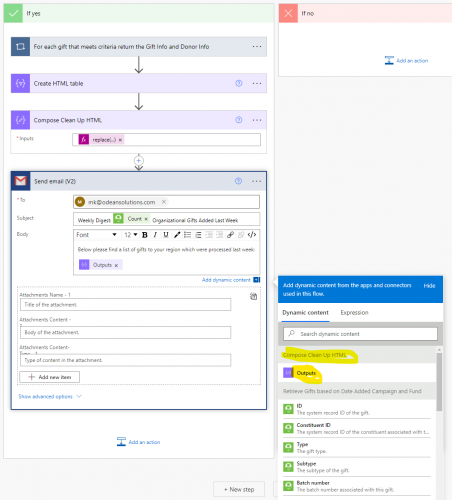Expand Show advanced options
This screenshot has width=452, height=500.
click(50, 396)
